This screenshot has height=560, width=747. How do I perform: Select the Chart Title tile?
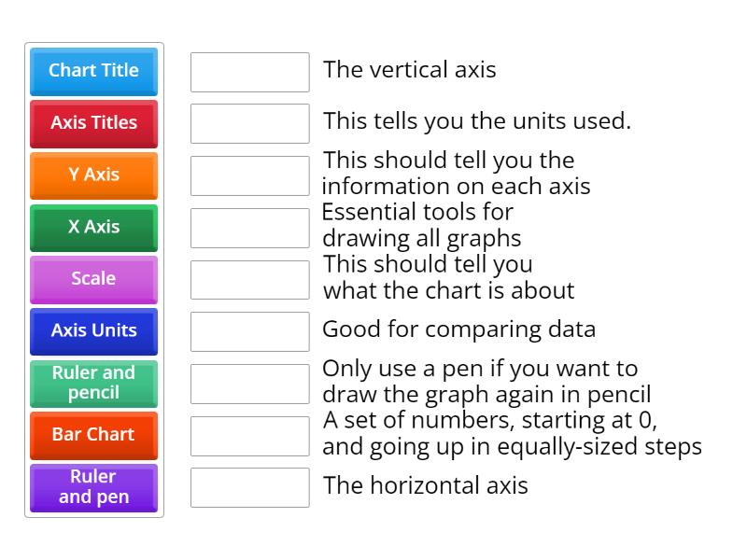tap(93, 71)
